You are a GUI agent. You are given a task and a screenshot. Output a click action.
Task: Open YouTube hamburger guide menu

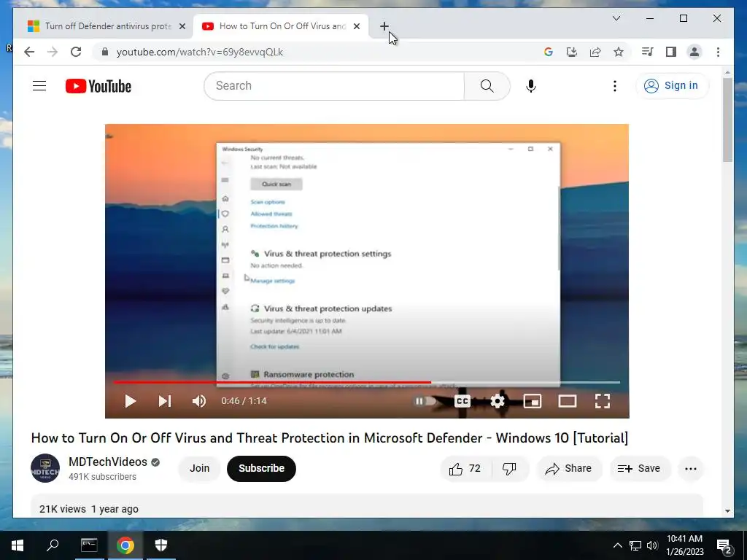[x=39, y=86]
